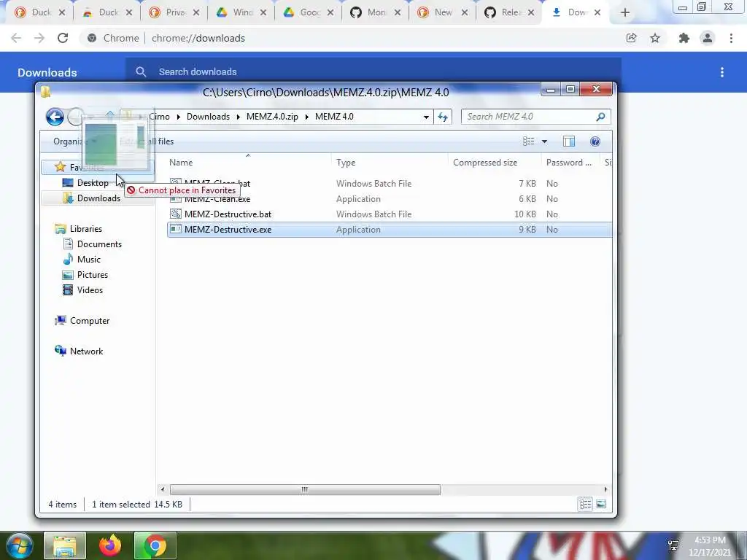Open the address bar history dropdown arrow

[426, 117]
